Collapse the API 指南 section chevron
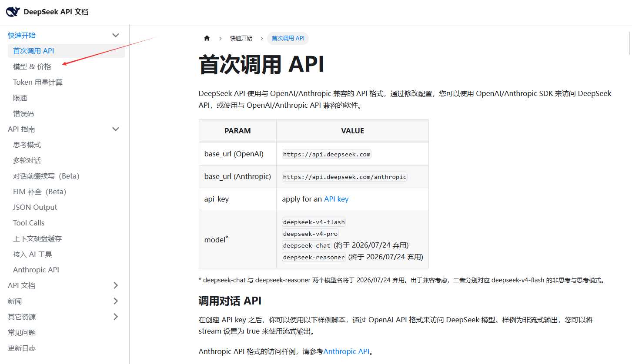This screenshot has height=364, width=632. click(116, 129)
